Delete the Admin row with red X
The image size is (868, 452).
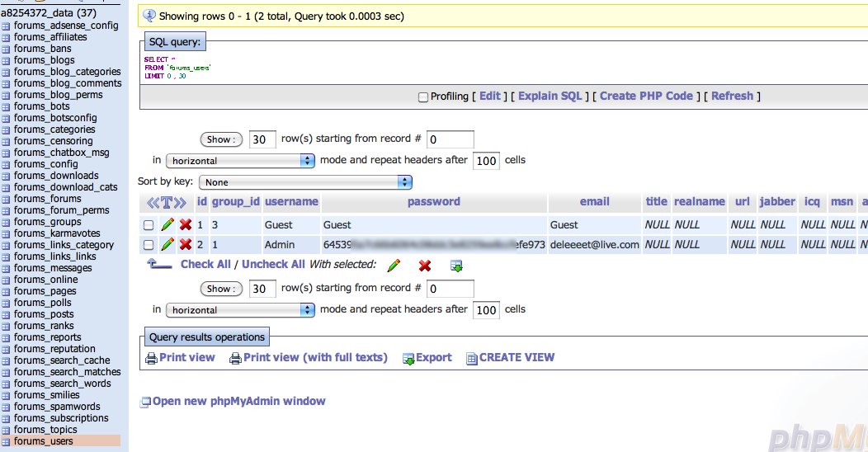coord(186,244)
